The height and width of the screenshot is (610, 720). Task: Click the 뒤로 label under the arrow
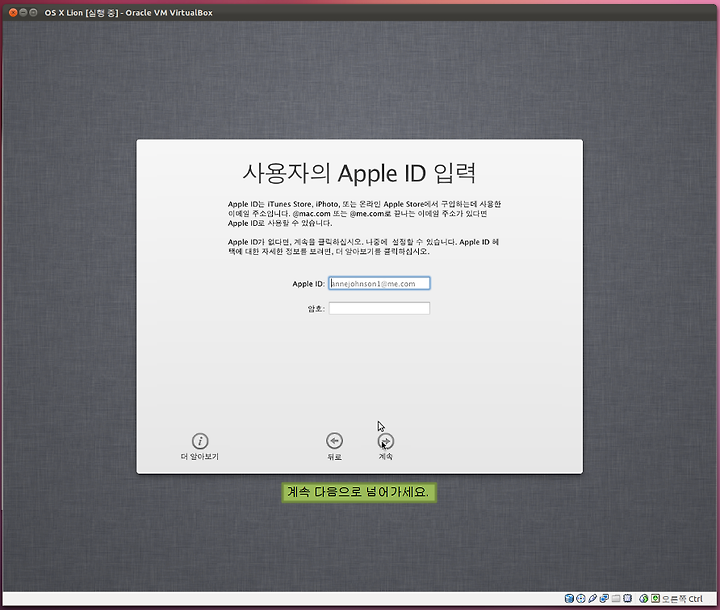(334, 457)
